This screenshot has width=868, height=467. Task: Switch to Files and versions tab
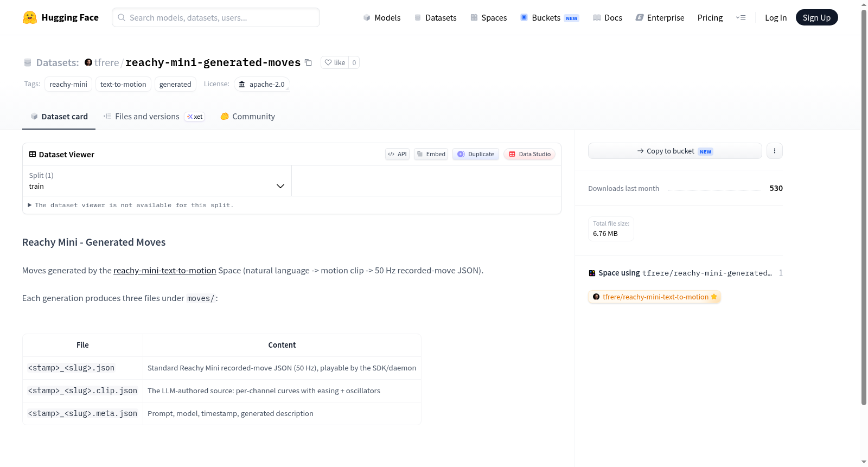coord(154,117)
